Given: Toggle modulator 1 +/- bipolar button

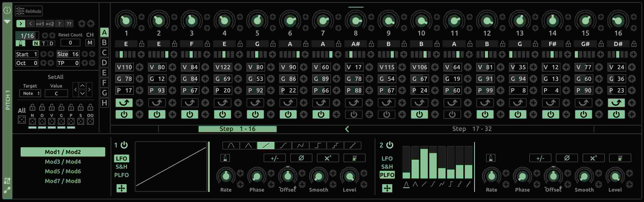Looking at the screenshot, I should [x=275, y=158].
